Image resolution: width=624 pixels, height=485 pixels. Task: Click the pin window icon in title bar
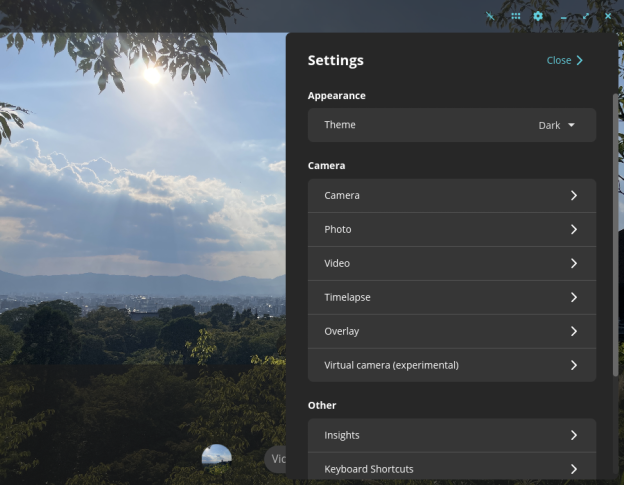490,16
